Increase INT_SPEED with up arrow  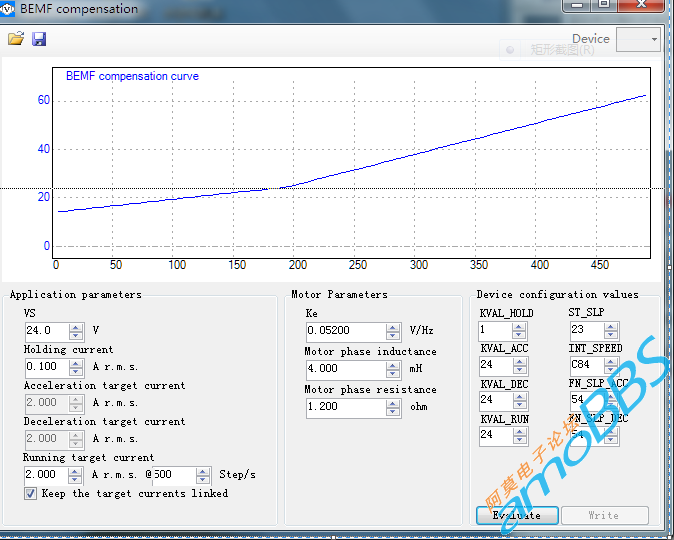pos(611,362)
